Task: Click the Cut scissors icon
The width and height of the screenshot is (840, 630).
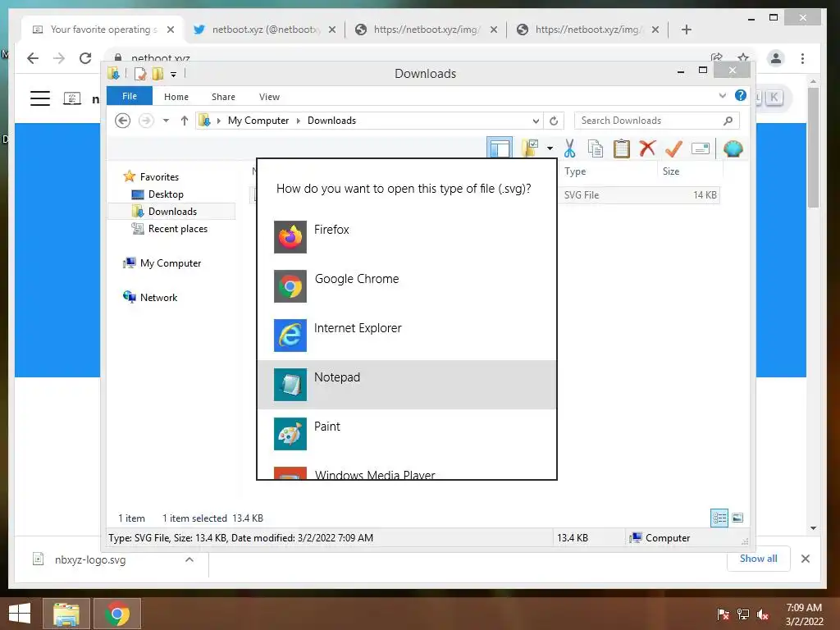Action: click(x=569, y=148)
